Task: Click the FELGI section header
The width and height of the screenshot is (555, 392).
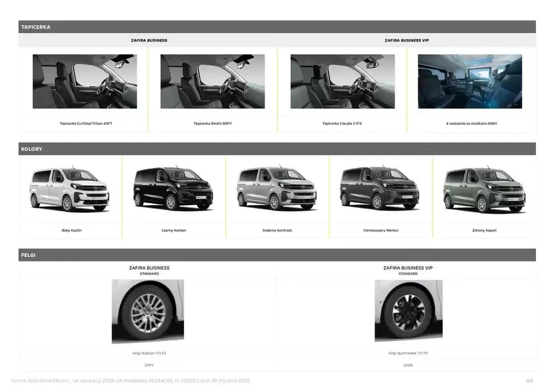Action: pyautogui.click(x=29, y=255)
